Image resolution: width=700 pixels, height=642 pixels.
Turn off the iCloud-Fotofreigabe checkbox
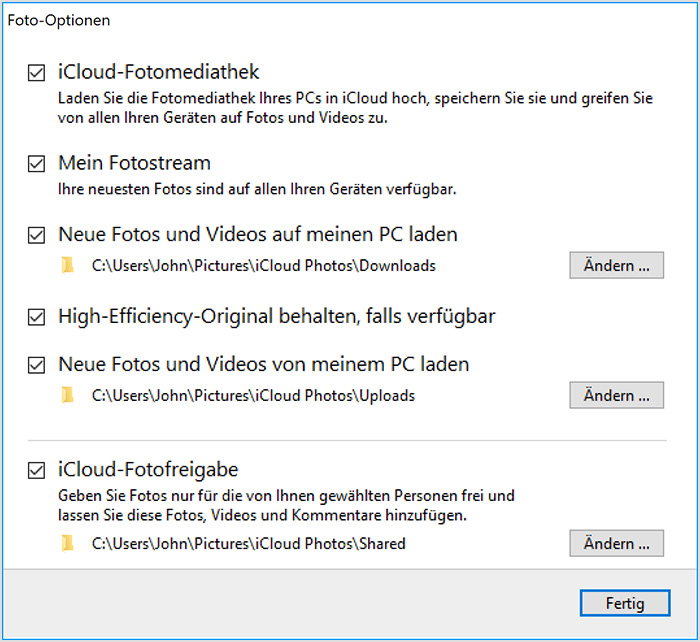click(37, 470)
